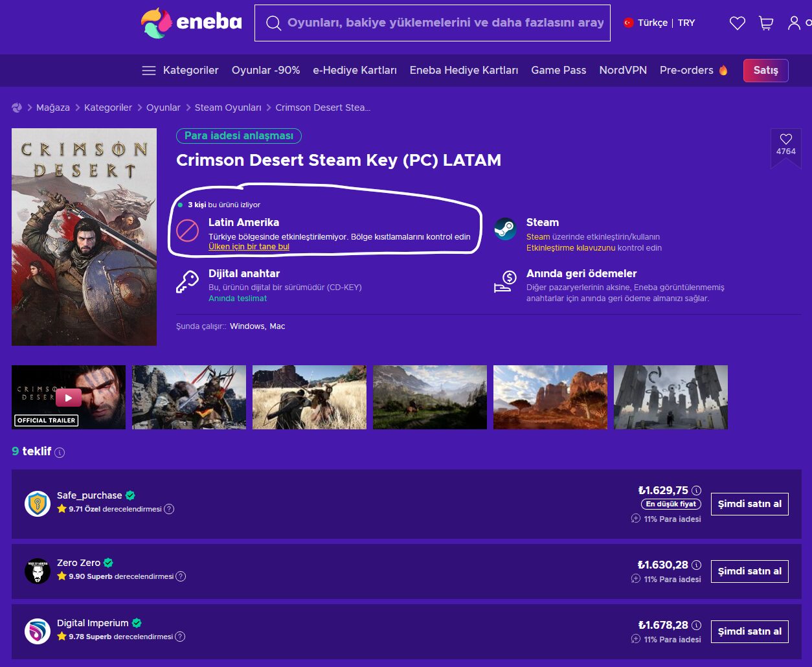812x667 pixels.
Task: Open the Türkçe | TRY language selector
Action: coord(659,23)
